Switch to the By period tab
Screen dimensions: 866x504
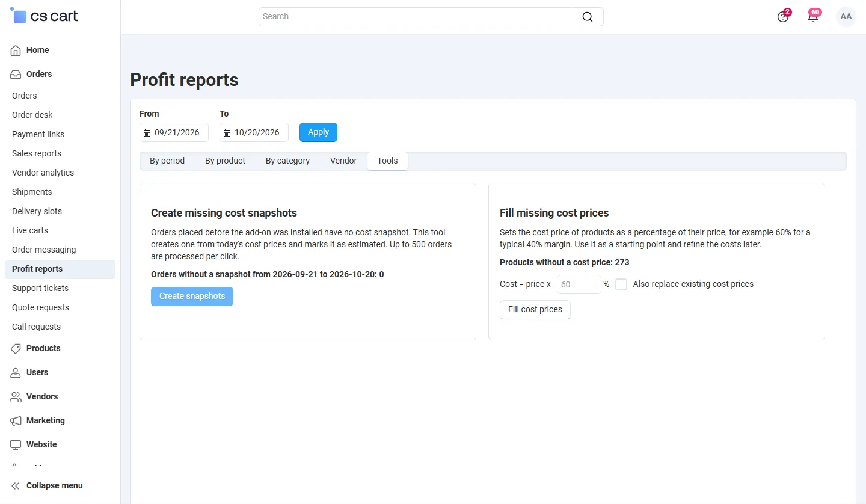coord(167,161)
